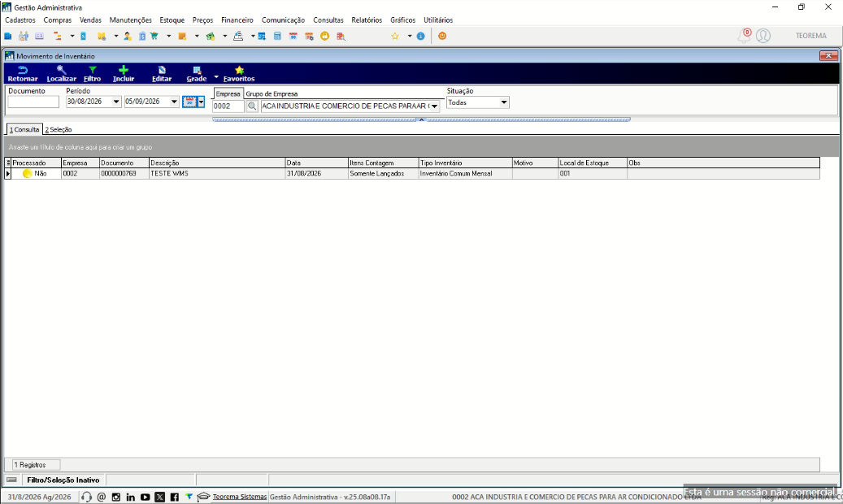Add a new record with Incluir
The width and height of the screenshot is (843, 504).
(x=123, y=74)
